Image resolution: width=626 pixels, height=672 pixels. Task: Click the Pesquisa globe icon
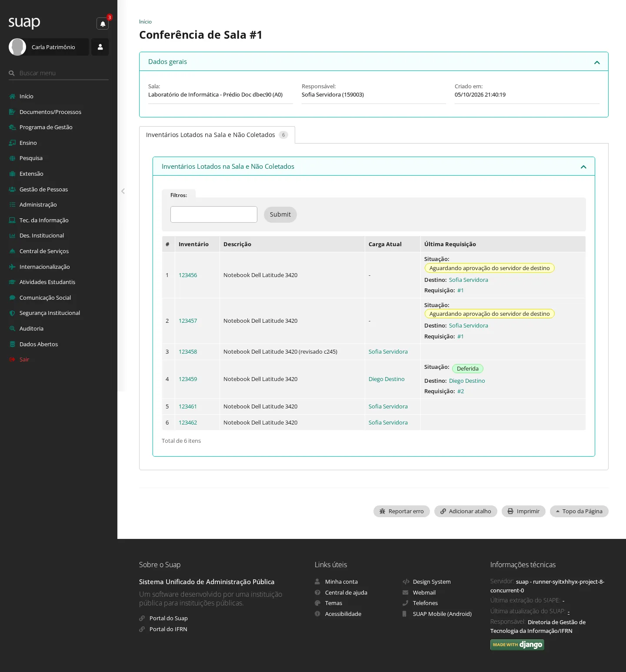[x=12, y=158]
